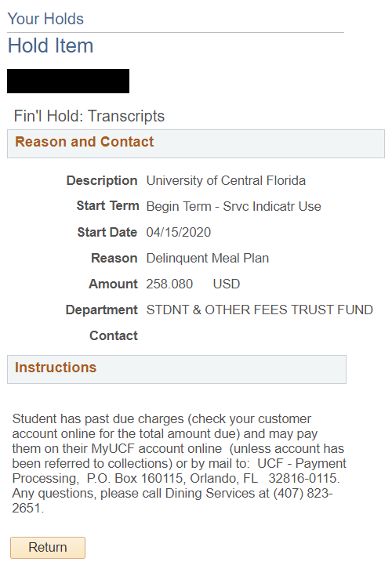Select STDNT & OTHER FEES TRUST FUND text
The width and height of the screenshot is (392, 565).
tap(260, 310)
